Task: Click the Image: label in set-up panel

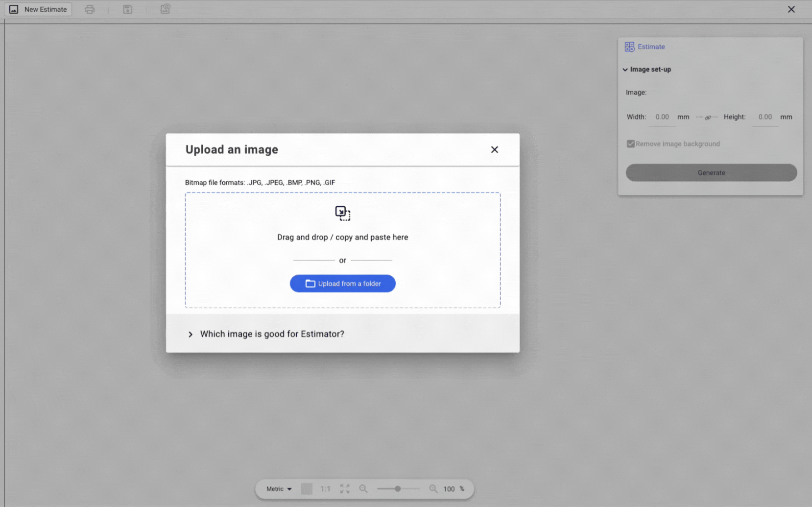Action: (x=636, y=93)
